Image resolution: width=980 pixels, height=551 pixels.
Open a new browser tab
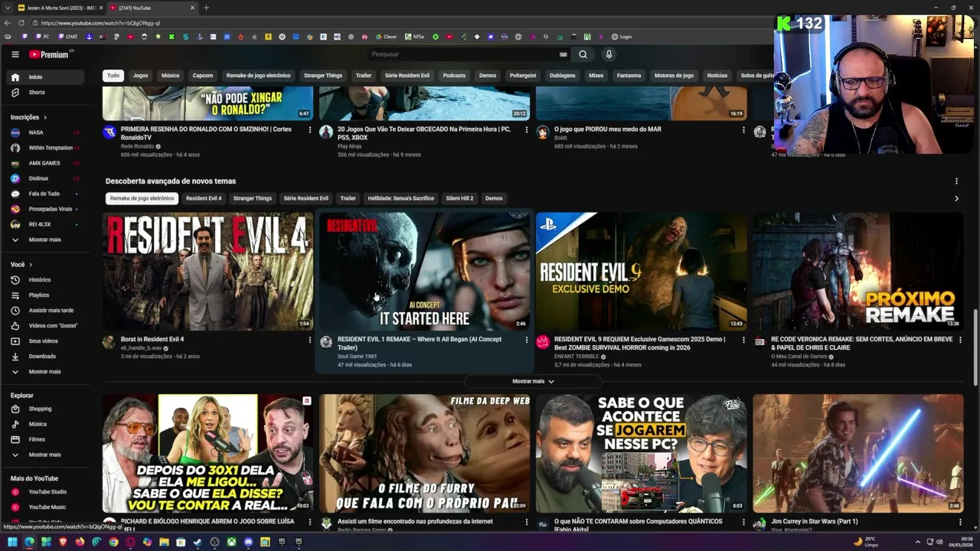coord(206,8)
